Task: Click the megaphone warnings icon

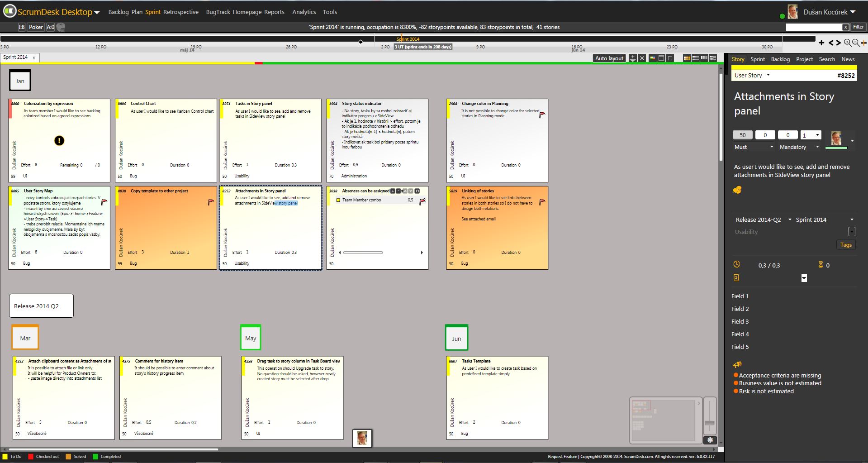Action: point(737,364)
